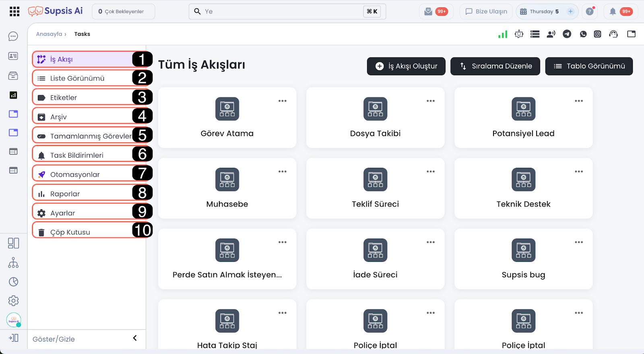Switch to Tablo Görünümü view

click(x=589, y=66)
